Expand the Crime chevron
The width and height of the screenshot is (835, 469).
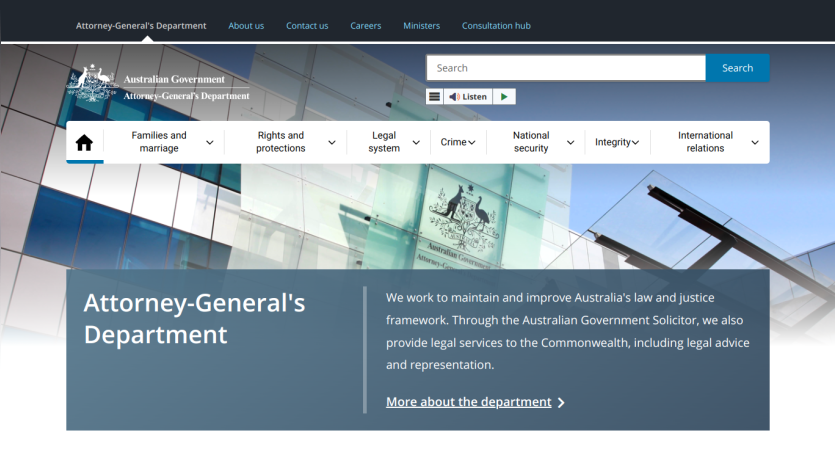click(x=472, y=142)
